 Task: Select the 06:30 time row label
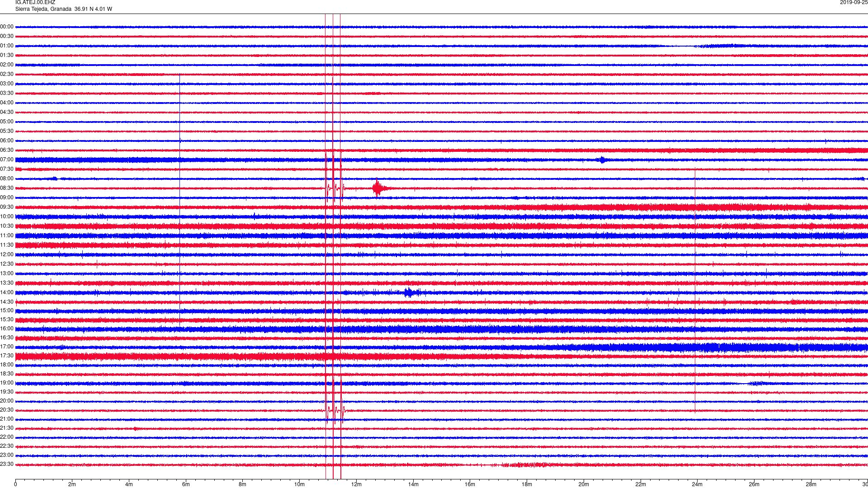click(7, 150)
